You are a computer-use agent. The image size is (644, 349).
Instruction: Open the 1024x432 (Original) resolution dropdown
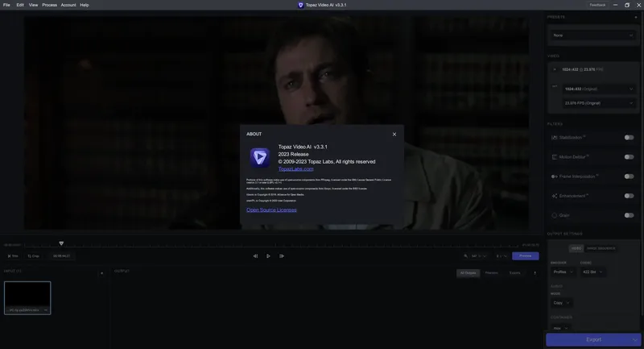tap(599, 89)
